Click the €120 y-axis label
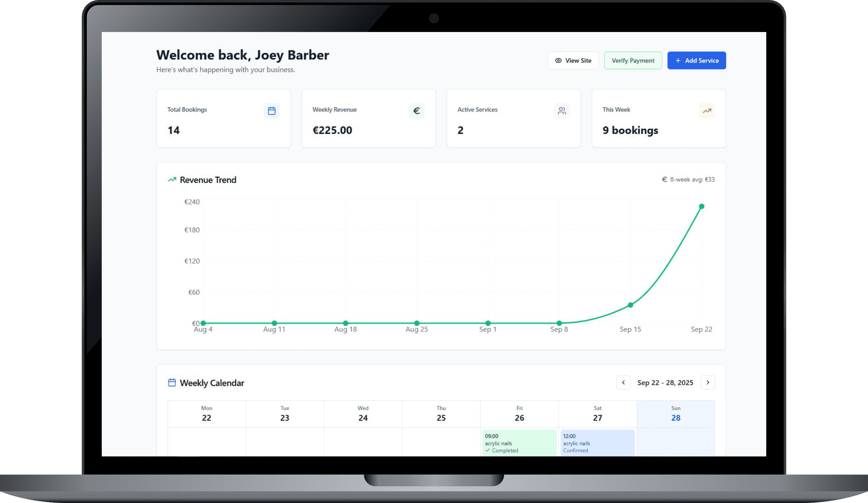Viewport: 868px width, 503px height. [x=192, y=261]
